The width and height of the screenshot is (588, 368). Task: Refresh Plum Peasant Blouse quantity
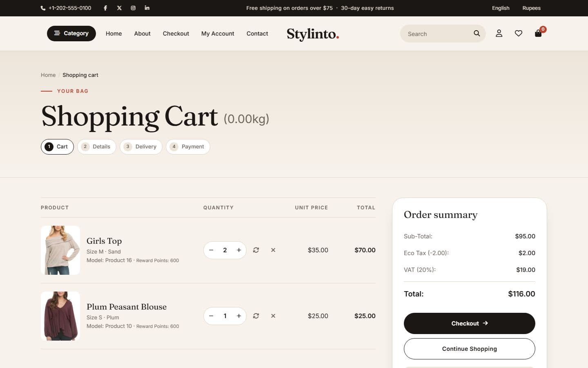click(256, 316)
